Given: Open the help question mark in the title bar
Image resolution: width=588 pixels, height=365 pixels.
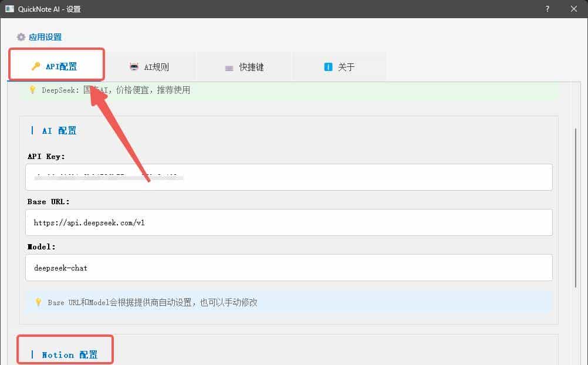Looking at the screenshot, I should tap(547, 9).
